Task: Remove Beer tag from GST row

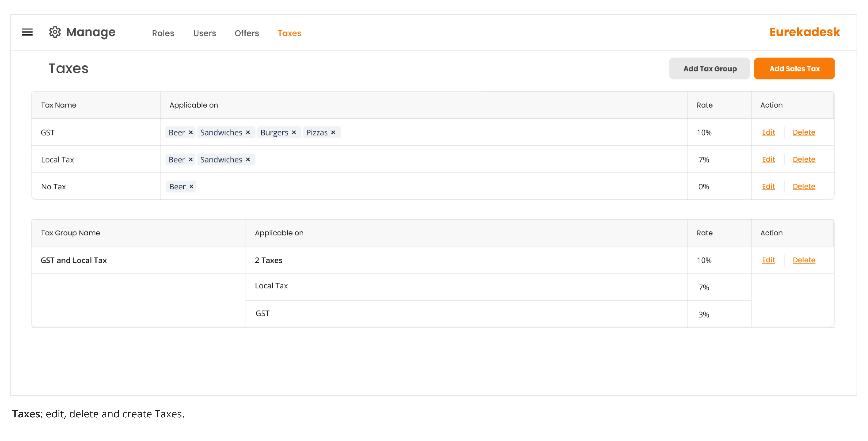Action: pyautogui.click(x=191, y=132)
